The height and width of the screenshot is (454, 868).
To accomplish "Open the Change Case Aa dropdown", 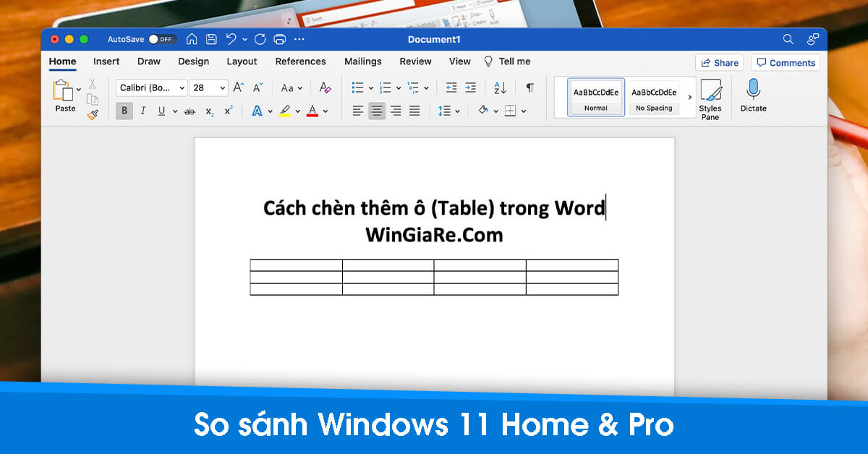I will [292, 88].
